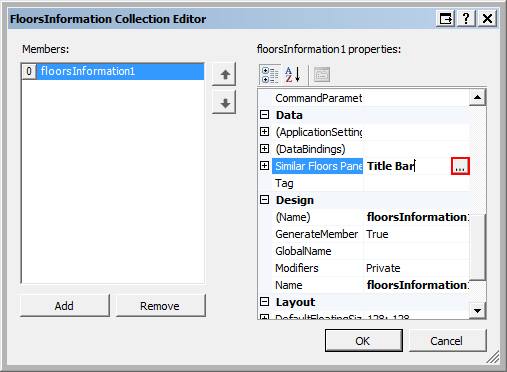Select the Name property label in Design
The width and height of the screenshot is (507, 372).
289,285
